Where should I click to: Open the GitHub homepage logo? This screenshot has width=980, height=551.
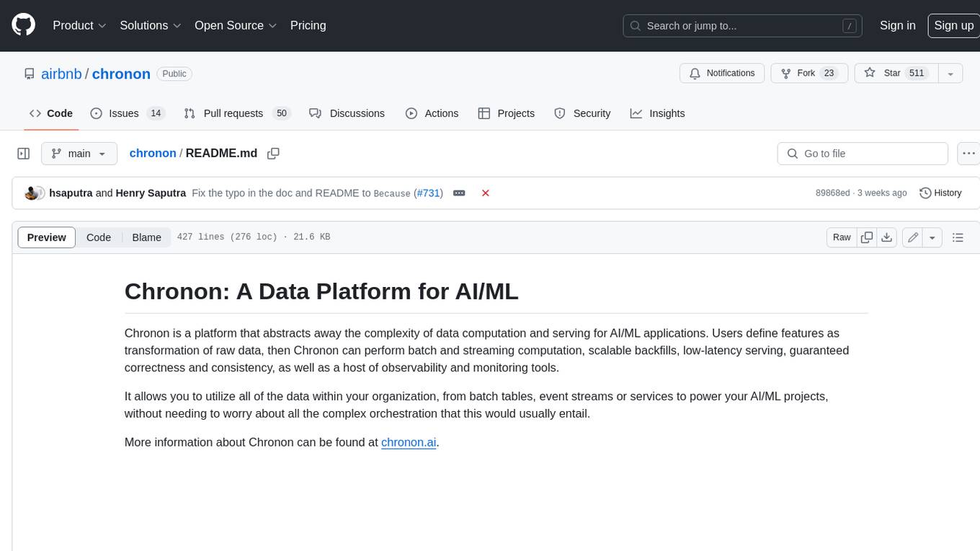coord(23,25)
